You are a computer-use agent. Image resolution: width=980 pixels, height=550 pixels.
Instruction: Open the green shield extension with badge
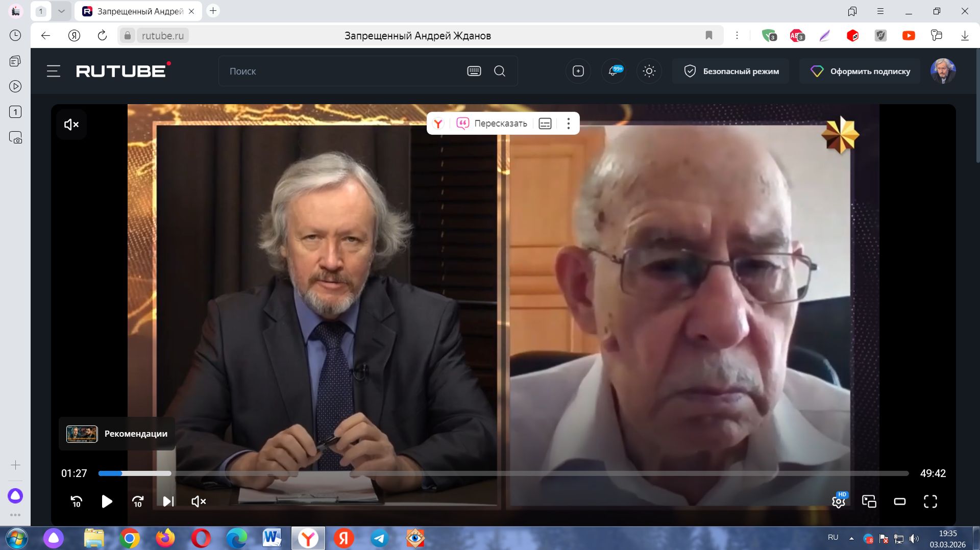tap(769, 36)
